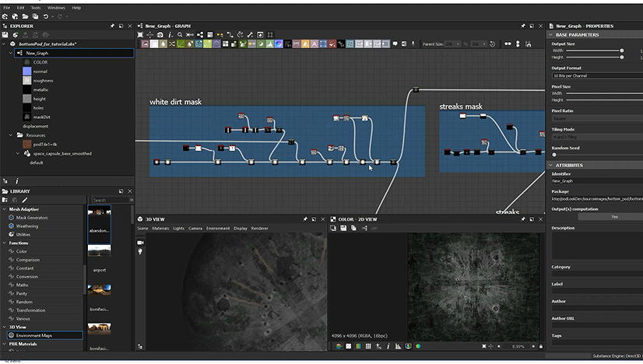
Task: Click the undo arrow icon
Action: (x=45, y=16)
